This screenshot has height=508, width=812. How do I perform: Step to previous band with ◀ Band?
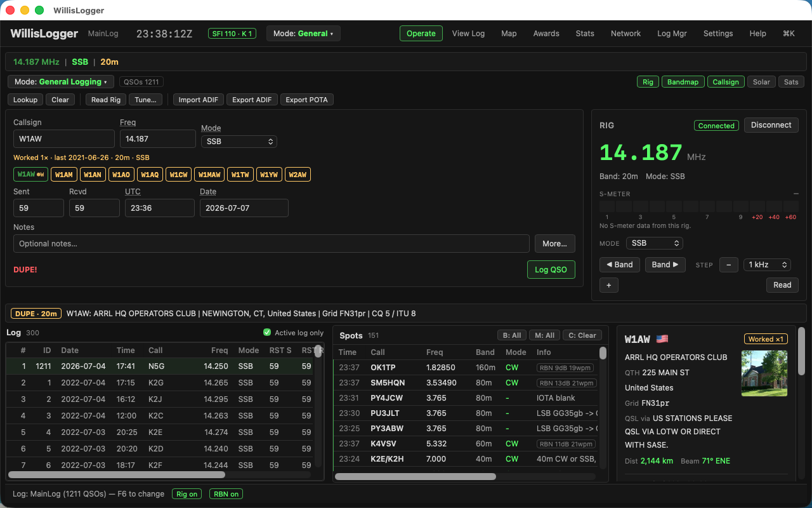[620, 265]
